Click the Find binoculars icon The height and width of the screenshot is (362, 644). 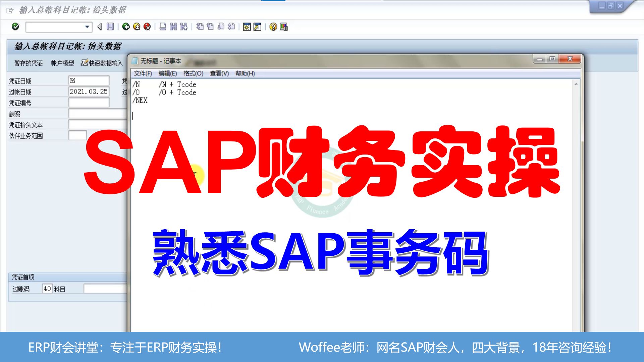[173, 27]
